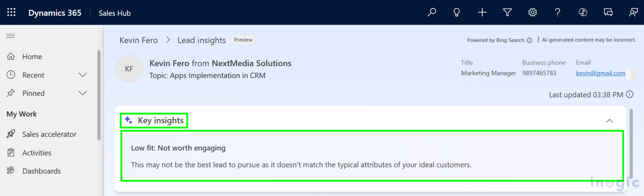Click the help question mark icon
Image resolution: width=644 pixels, height=196 pixels.
pyautogui.click(x=558, y=13)
